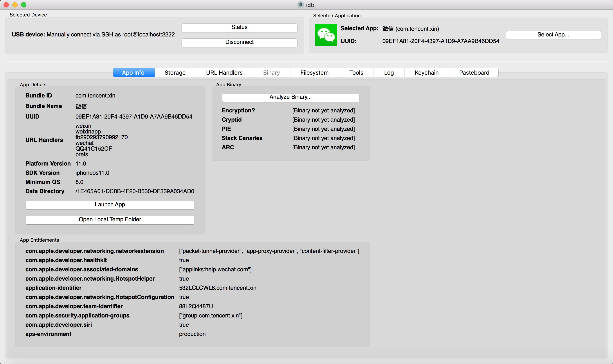
Task: Click the wechat URL handler
Action: pos(84,143)
